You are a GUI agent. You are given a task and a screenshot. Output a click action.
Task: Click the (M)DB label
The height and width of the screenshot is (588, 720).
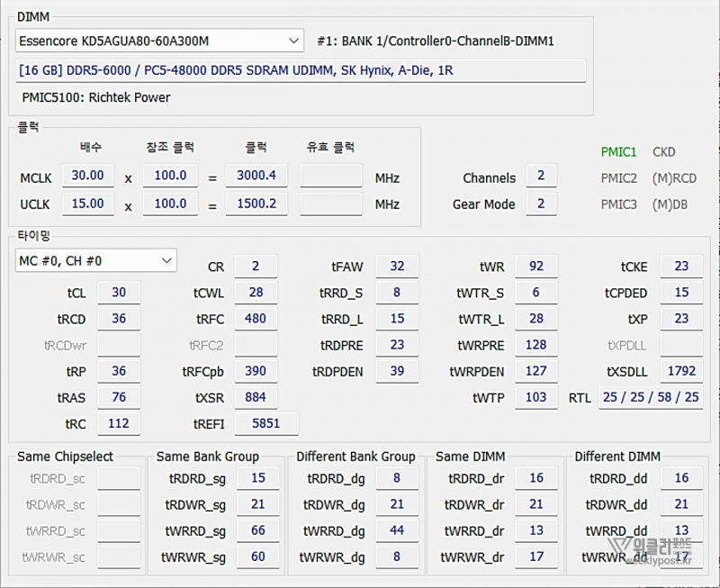tap(670, 204)
